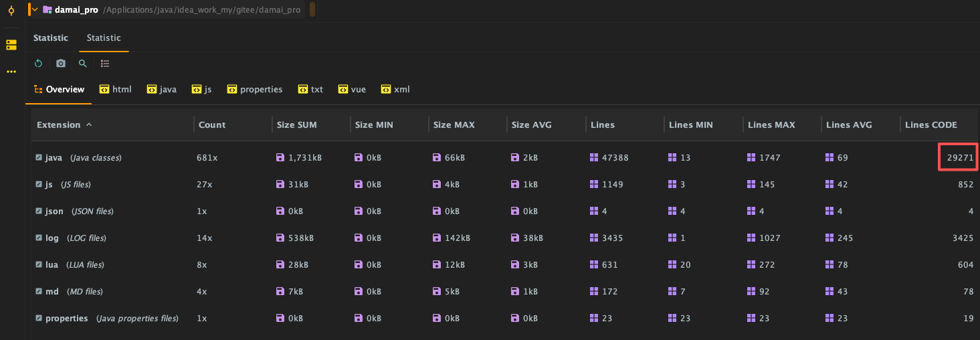Image resolution: width=980 pixels, height=340 pixels.
Task: Open the xml file type tab
Action: click(395, 90)
